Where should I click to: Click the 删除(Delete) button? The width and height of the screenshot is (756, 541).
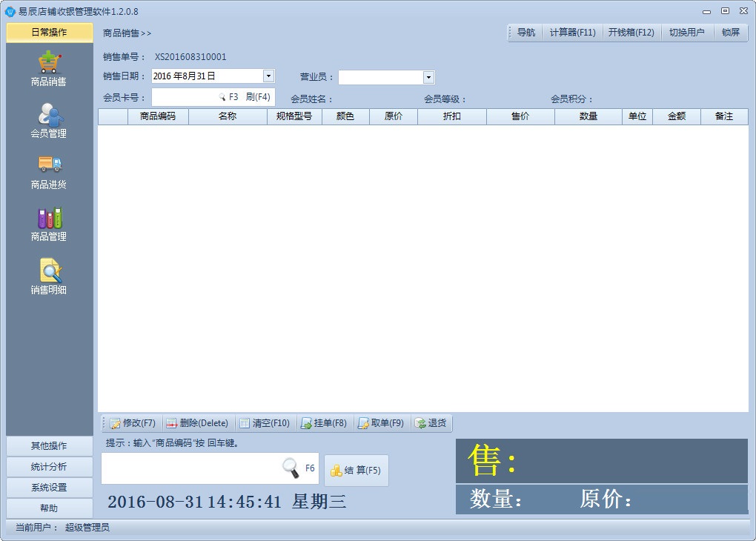click(196, 423)
